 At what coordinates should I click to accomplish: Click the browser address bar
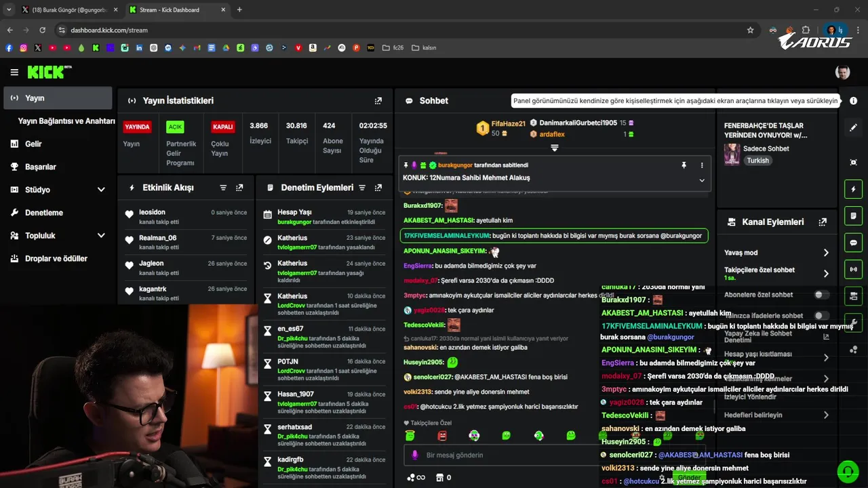[x=407, y=30]
